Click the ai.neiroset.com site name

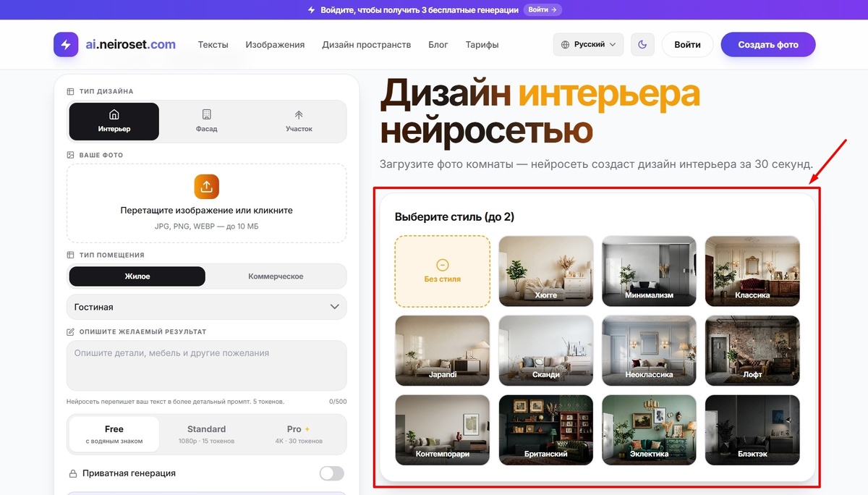(129, 44)
